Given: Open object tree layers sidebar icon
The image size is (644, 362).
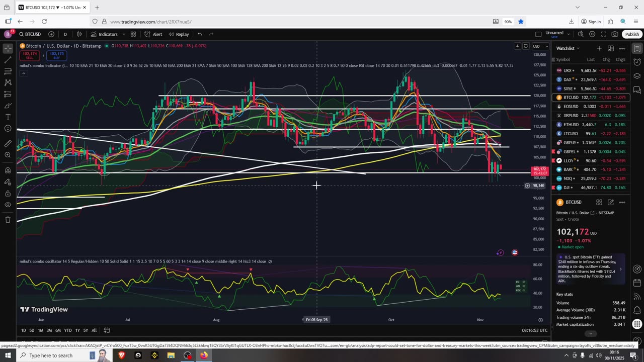Looking at the screenshot, I should [637, 76].
